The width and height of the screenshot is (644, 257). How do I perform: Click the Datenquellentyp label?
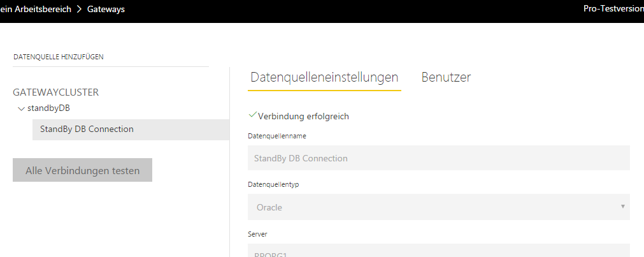[273, 185]
